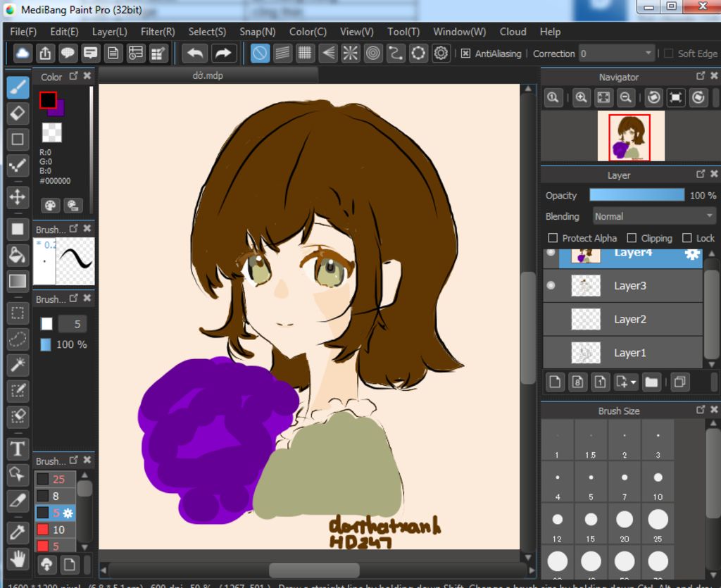Click the Undo arrow in toolbar
This screenshot has height=588, width=721.
[195, 53]
